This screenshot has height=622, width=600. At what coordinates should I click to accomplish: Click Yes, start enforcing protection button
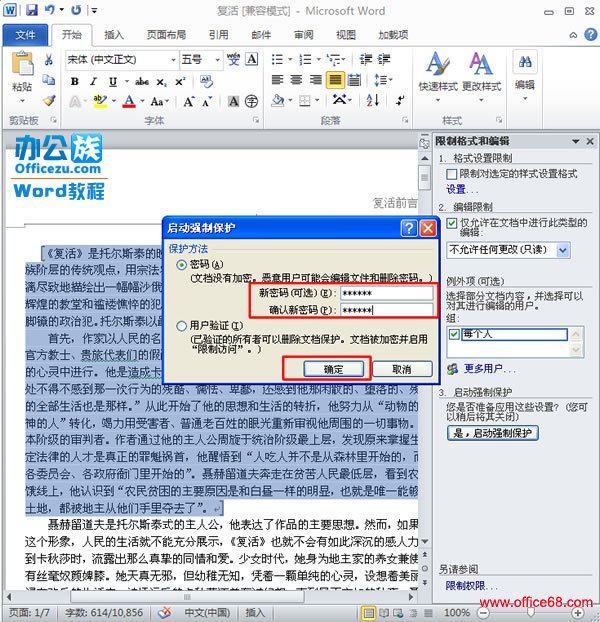pyautogui.click(x=493, y=433)
